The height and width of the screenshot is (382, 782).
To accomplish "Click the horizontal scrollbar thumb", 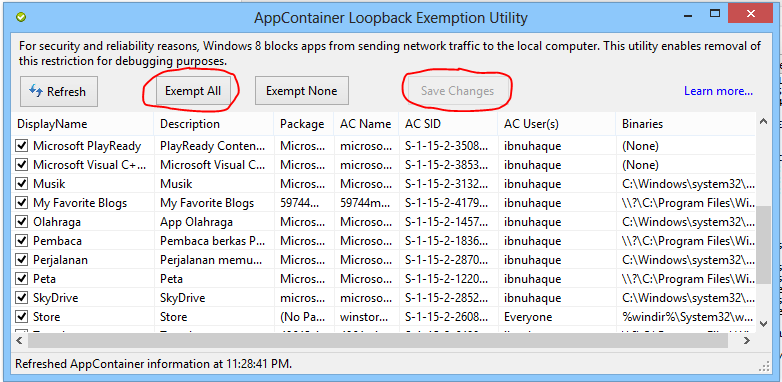I will pos(378,341).
